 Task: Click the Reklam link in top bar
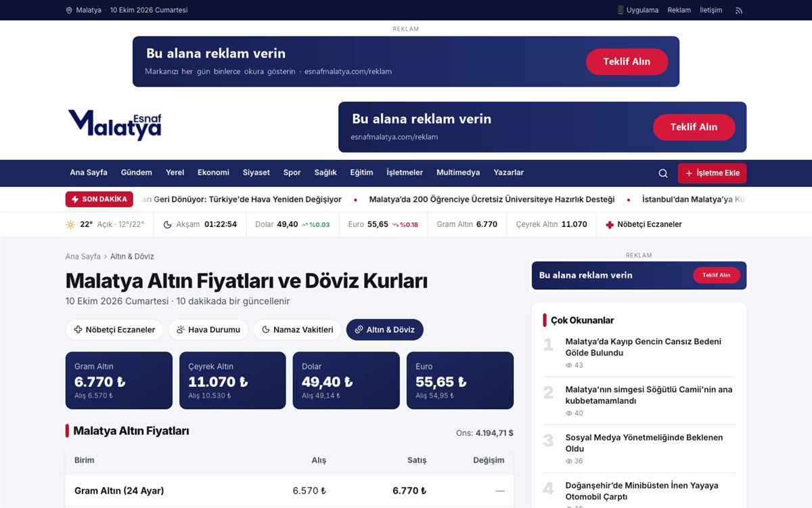(679, 10)
